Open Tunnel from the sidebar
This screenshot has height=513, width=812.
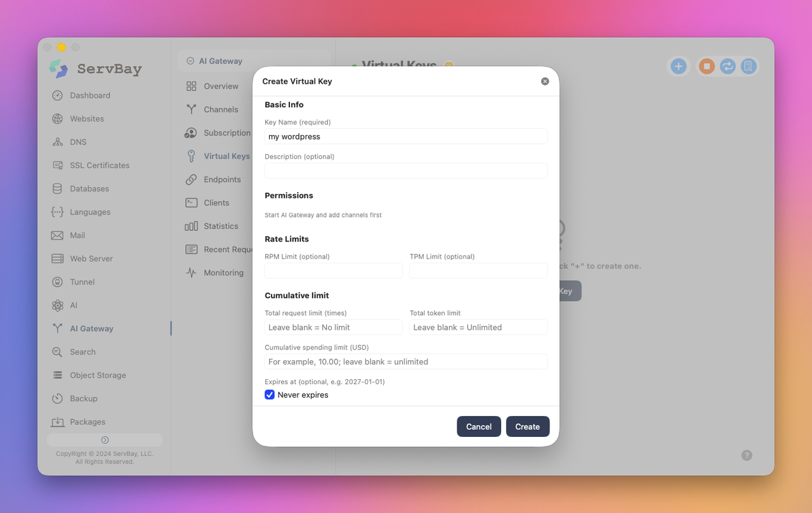coord(82,282)
